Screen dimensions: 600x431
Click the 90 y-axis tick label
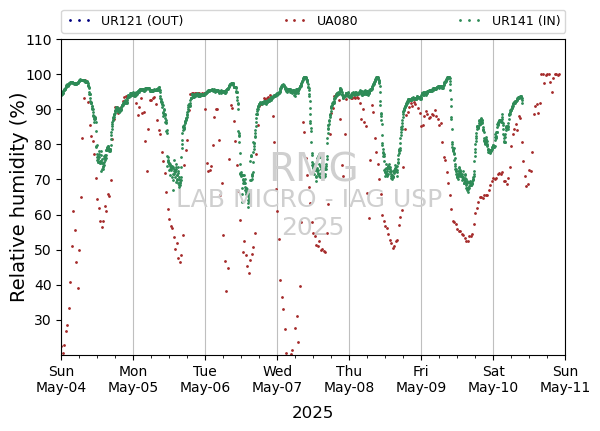[x=43, y=110]
